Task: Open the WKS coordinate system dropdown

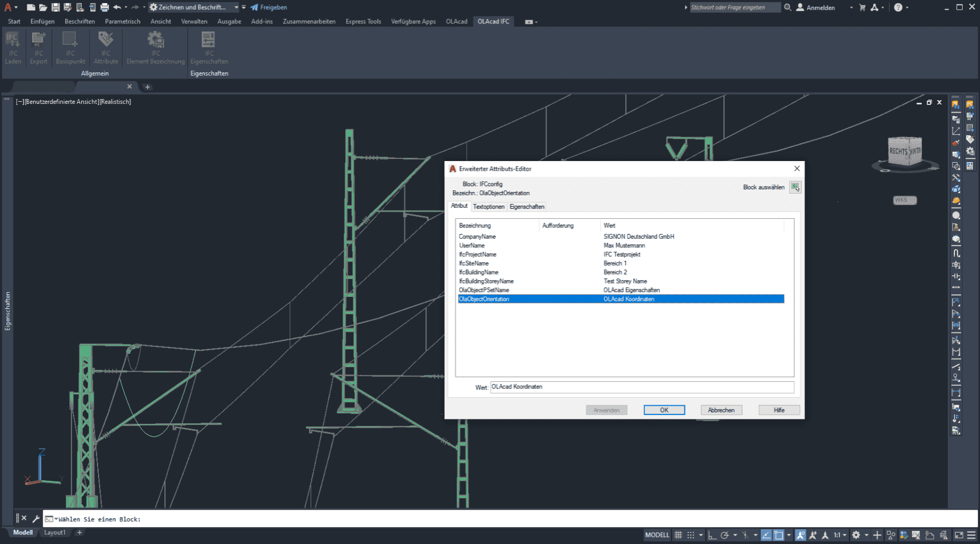Action: (x=904, y=200)
